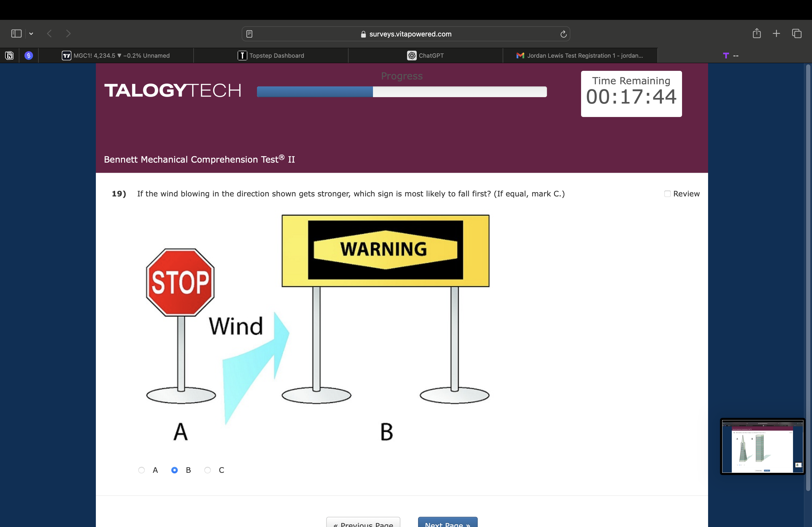Click the Share icon in the toolbar
812x527 pixels.
pyautogui.click(x=756, y=33)
